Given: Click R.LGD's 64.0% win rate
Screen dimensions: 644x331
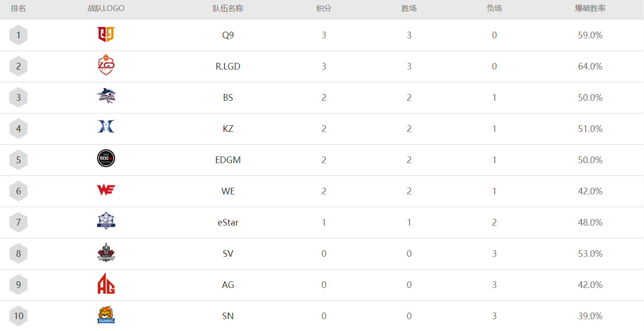Looking at the screenshot, I should click(590, 66).
